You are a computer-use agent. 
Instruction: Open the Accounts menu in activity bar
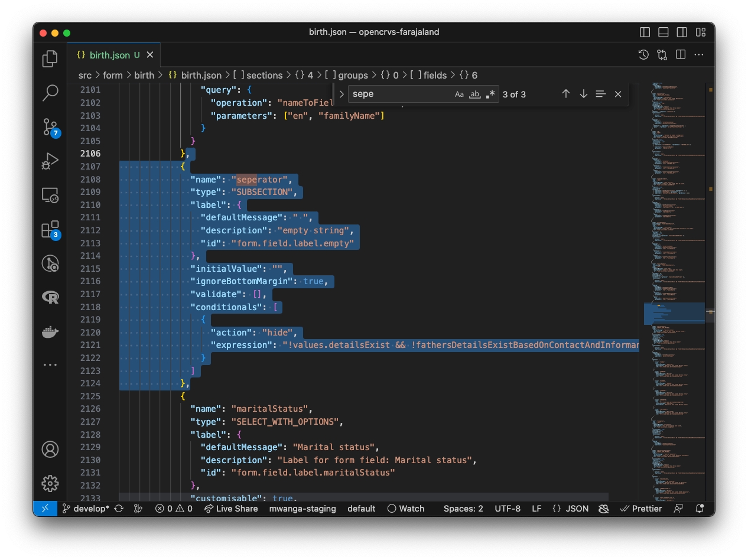click(x=50, y=449)
